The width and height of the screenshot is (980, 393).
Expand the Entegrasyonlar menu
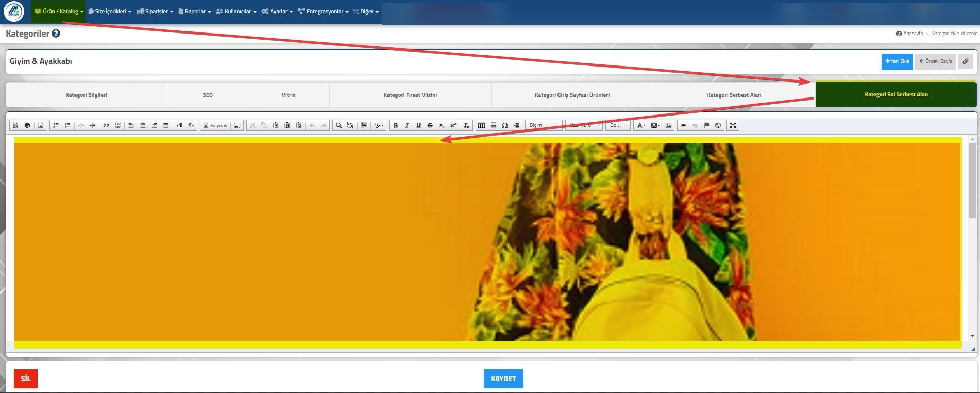[323, 11]
